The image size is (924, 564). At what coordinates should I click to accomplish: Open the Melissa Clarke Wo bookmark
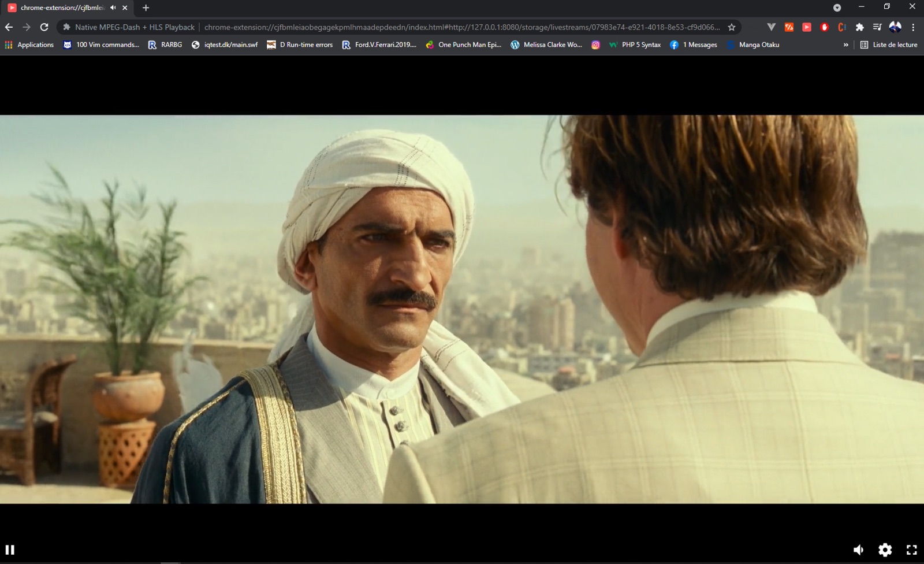546,44
